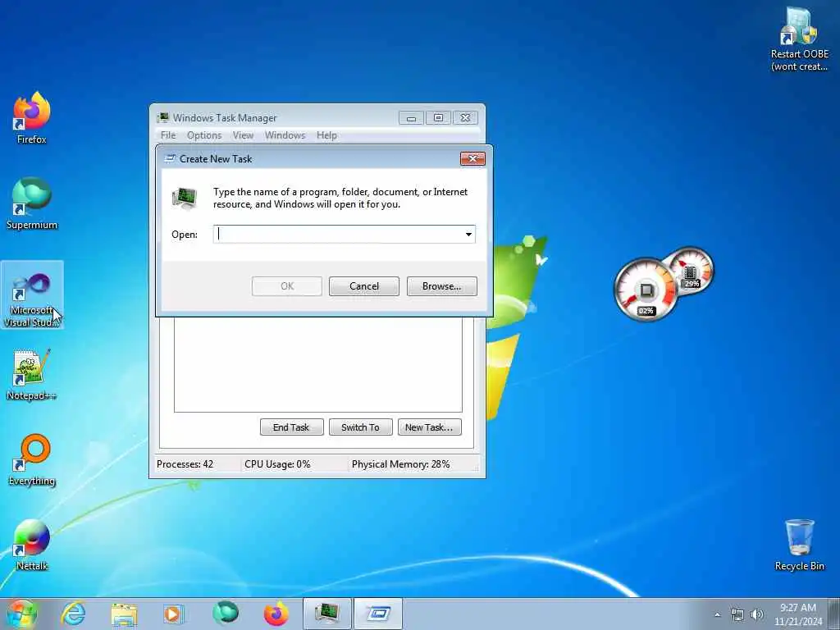Viewport: 840px width, 630px height.
Task: Click the Processes: 42 status text
Action: 185,464
